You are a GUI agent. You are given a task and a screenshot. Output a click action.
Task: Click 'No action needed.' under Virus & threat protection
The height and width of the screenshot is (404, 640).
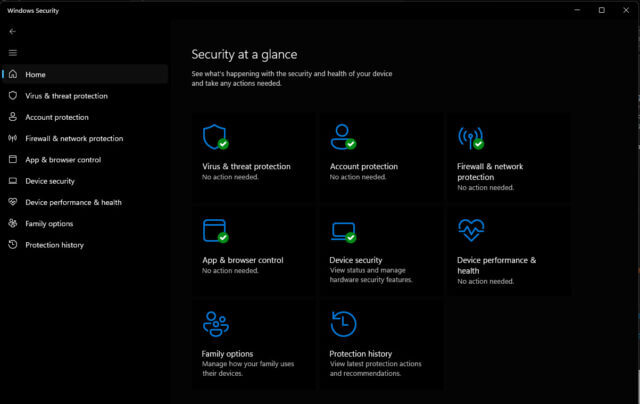(x=230, y=177)
